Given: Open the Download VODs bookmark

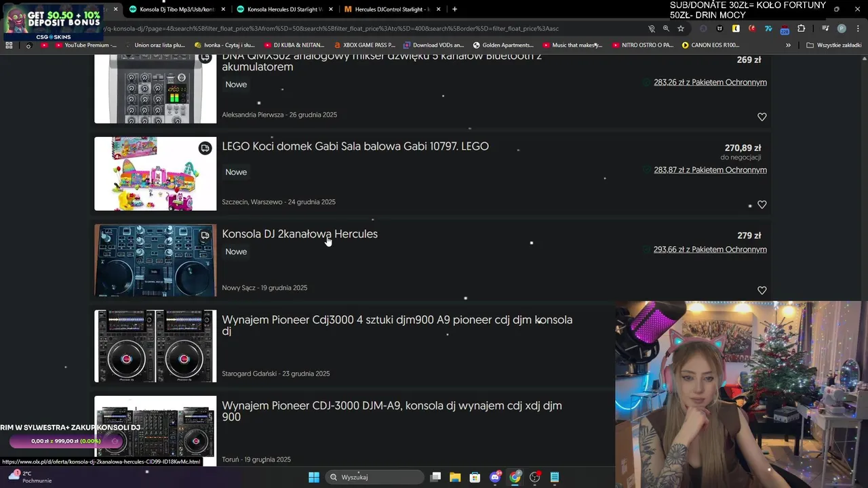Looking at the screenshot, I should tap(433, 45).
